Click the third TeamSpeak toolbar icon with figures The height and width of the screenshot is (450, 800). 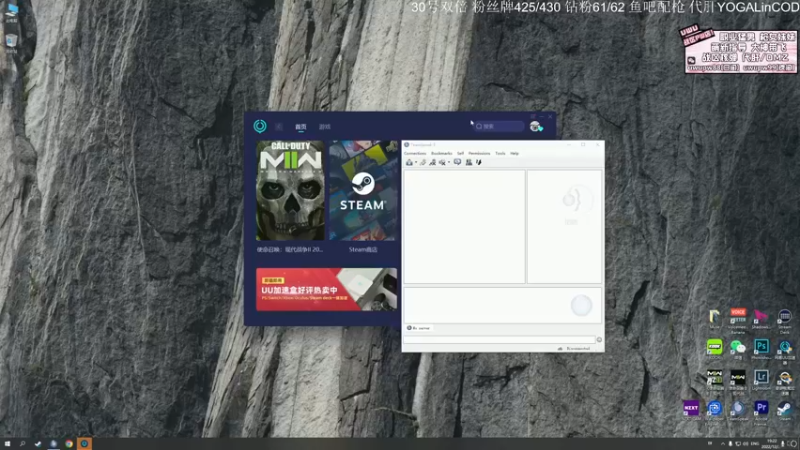(433, 162)
